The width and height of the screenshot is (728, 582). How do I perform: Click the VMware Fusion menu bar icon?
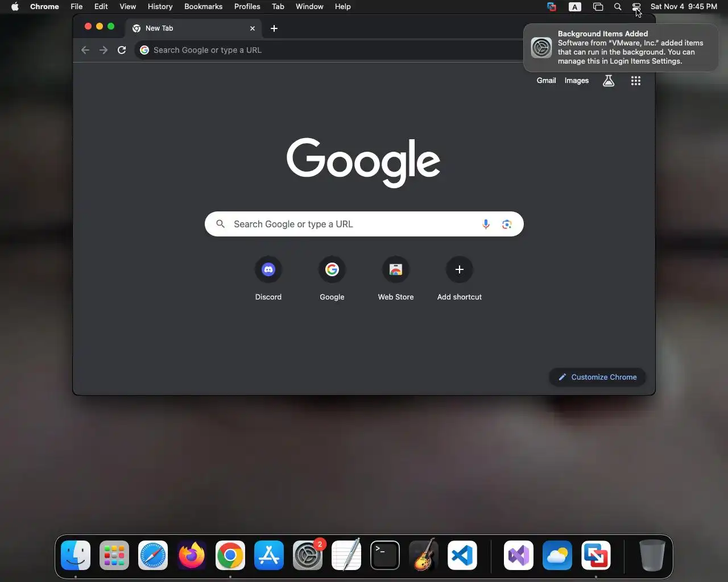[552, 7]
